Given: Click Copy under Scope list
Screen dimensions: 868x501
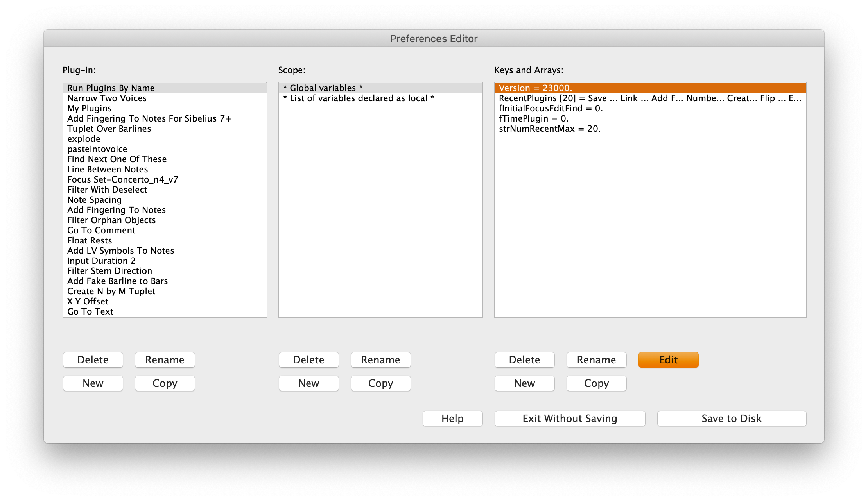Looking at the screenshot, I should 380,383.
